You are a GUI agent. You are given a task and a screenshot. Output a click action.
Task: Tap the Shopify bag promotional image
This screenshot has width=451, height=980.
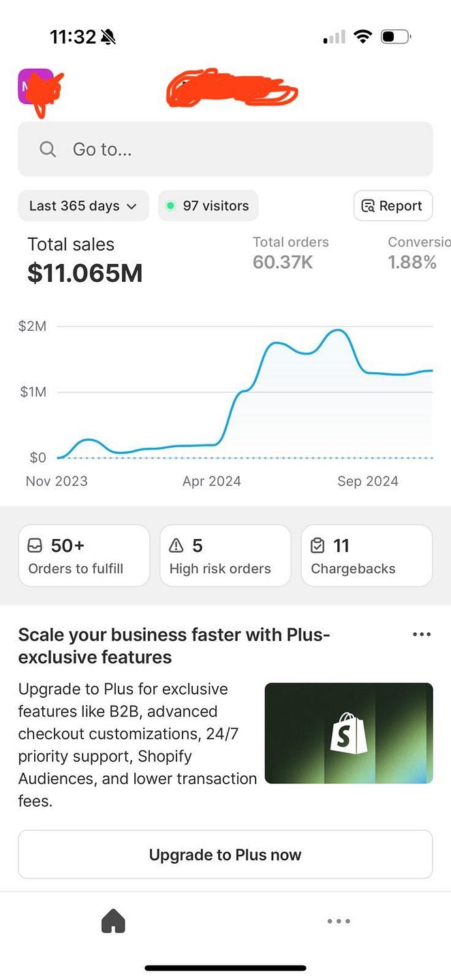[x=349, y=733]
